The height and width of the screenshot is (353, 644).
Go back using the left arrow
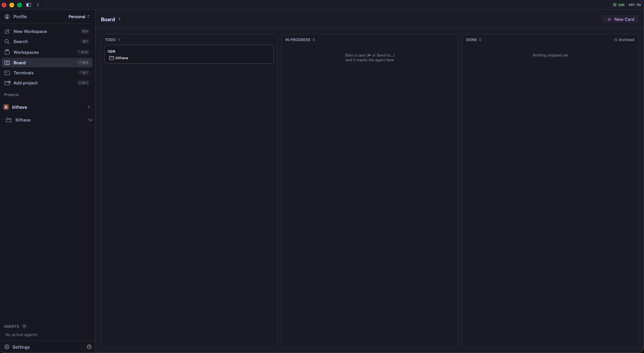pos(38,5)
